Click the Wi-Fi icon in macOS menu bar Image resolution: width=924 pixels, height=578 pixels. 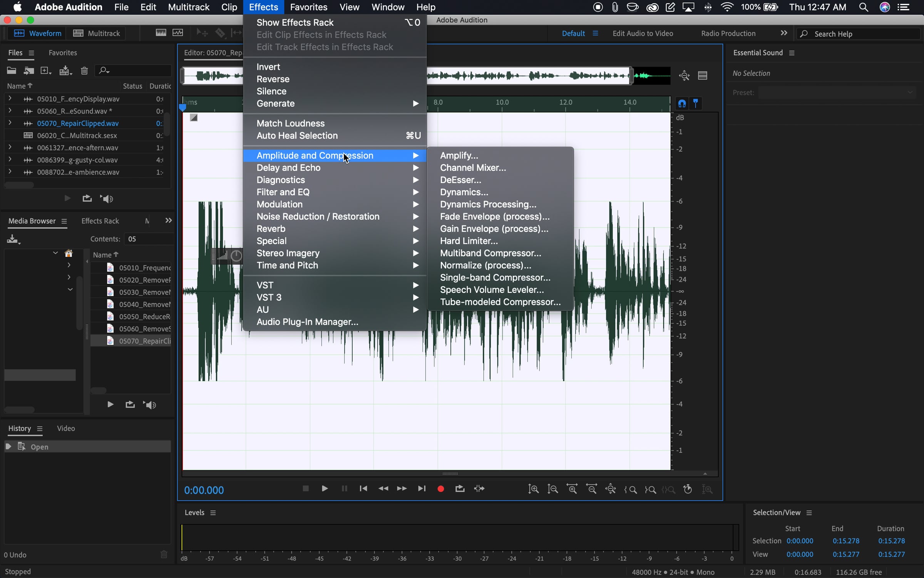click(727, 7)
